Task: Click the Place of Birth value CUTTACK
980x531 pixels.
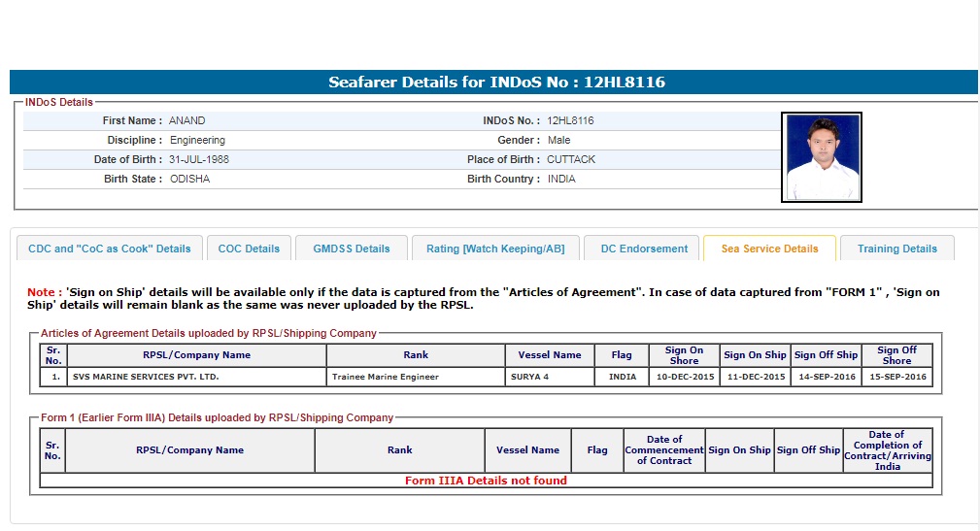Action: tap(571, 159)
